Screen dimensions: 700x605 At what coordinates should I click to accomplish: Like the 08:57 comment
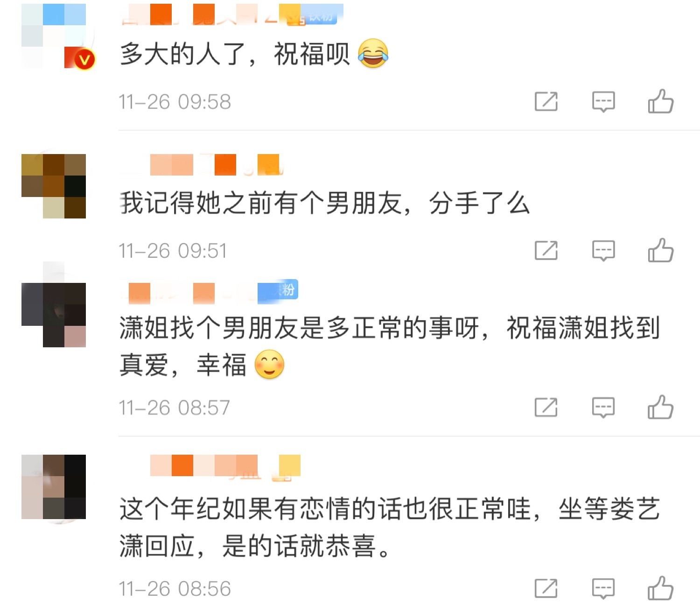[660, 407]
